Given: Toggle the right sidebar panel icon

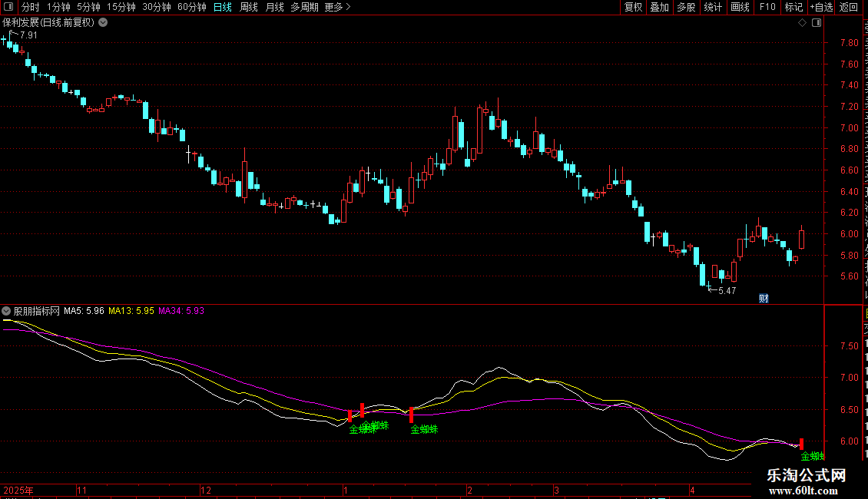Looking at the screenshot, I should click(x=817, y=23).
